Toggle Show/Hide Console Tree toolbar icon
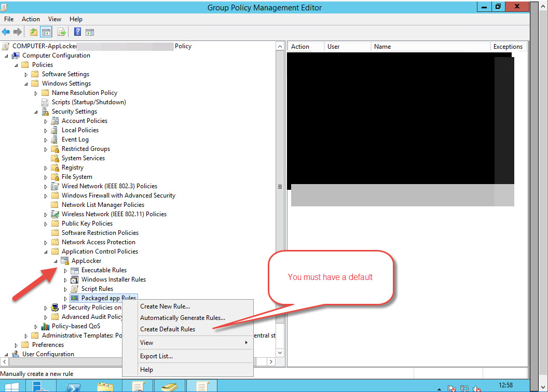The width and height of the screenshot is (548, 392). (46, 32)
